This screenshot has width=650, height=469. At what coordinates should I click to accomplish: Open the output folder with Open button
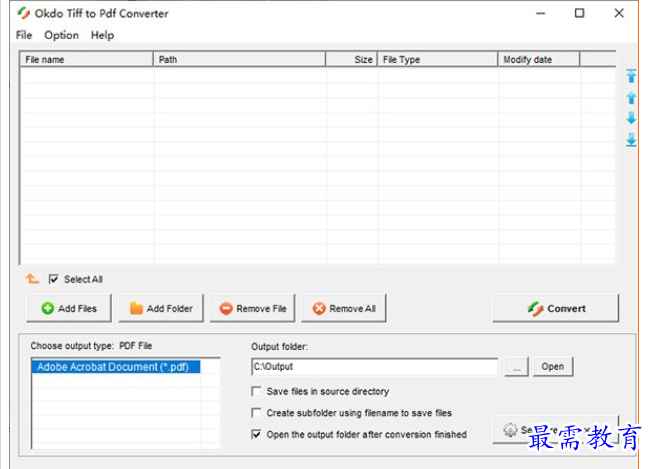[553, 367]
